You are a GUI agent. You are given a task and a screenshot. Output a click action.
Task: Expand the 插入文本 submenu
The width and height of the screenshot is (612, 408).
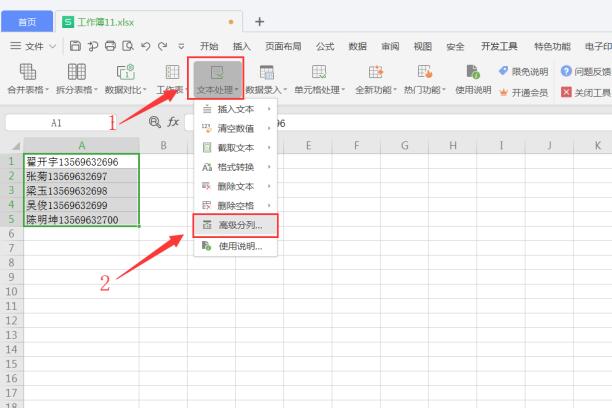pyautogui.click(x=269, y=109)
